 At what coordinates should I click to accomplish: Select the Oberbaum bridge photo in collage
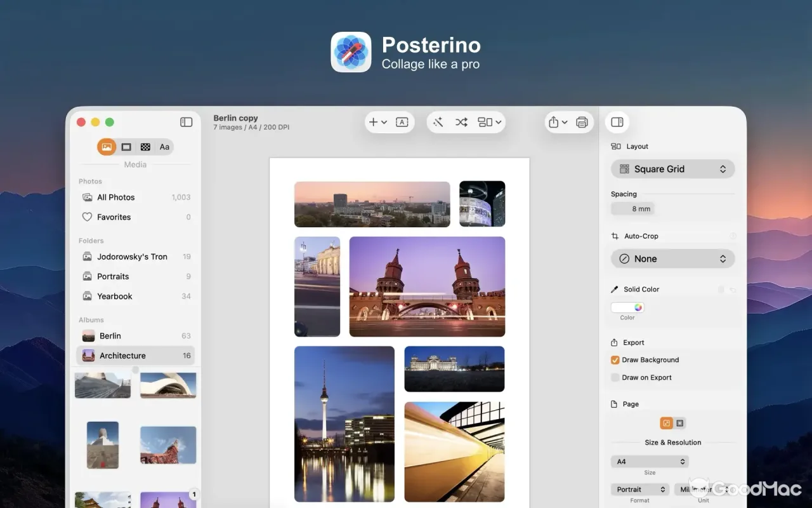(427, 286)
